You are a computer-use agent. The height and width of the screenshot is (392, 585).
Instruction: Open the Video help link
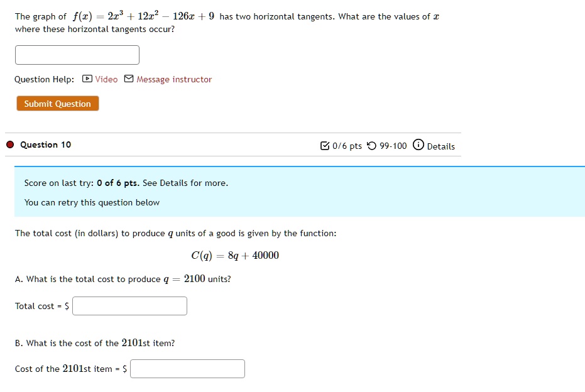pyautogui.click(x=106, y=79)
